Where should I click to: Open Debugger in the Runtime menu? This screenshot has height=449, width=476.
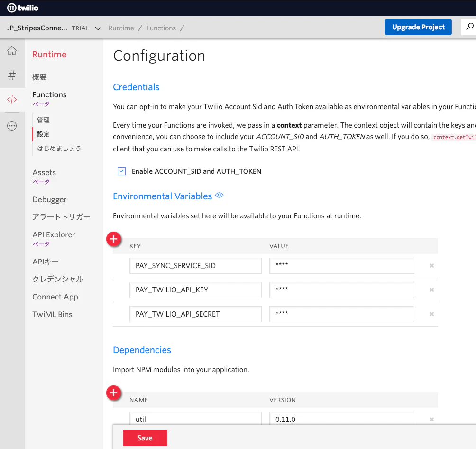click(49, 200)
